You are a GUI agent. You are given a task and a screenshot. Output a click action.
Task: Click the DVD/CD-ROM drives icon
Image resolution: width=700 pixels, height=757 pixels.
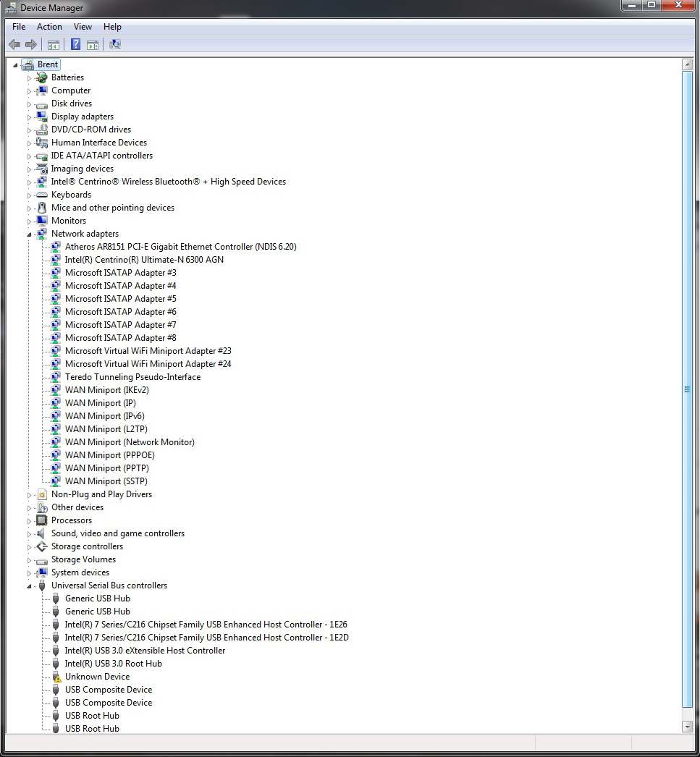(x=42, y=130)
